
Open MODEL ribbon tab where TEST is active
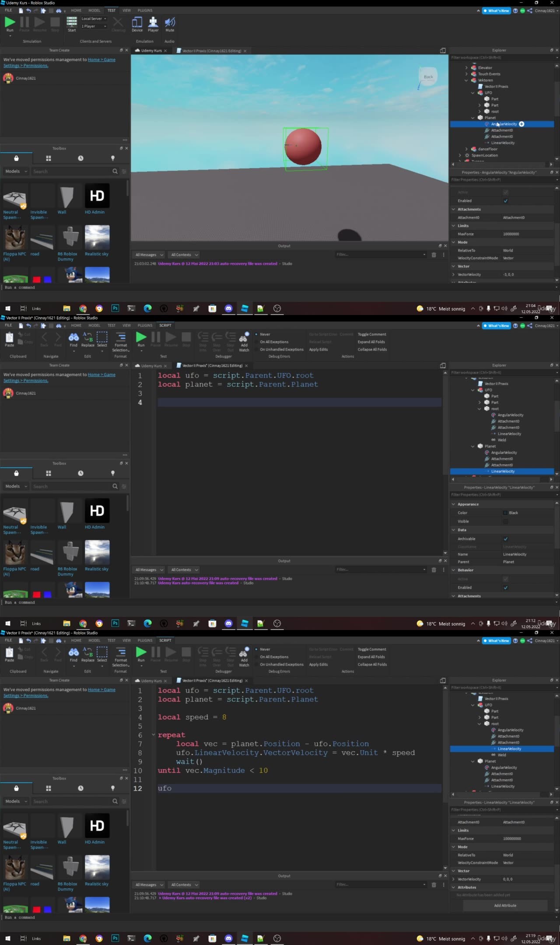pyautogui.click(x=94, y=10)
